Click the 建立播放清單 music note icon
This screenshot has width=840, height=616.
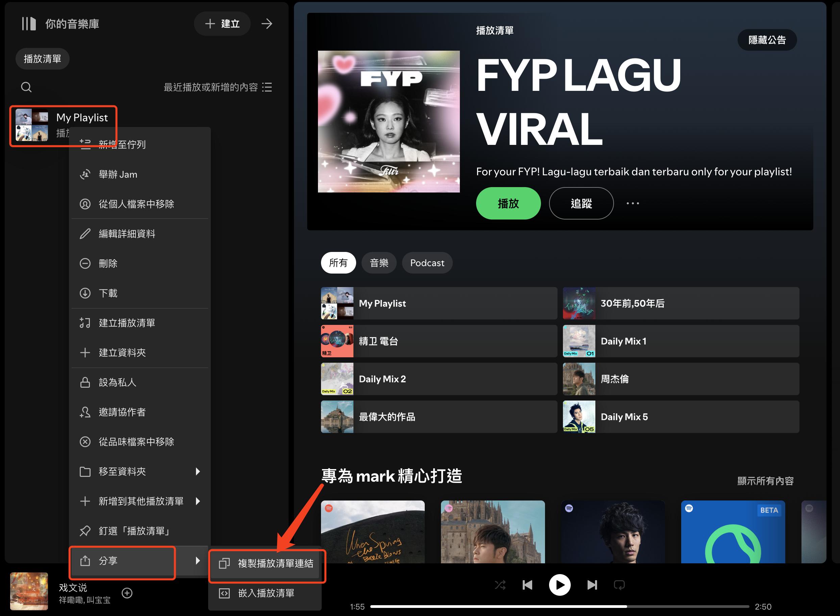[x=85, y=323]
